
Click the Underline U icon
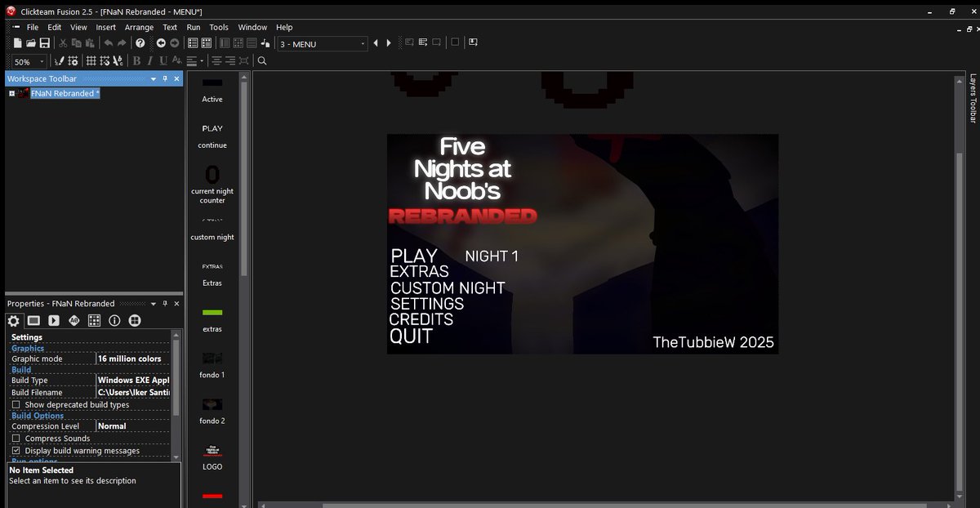pos(163,61)
